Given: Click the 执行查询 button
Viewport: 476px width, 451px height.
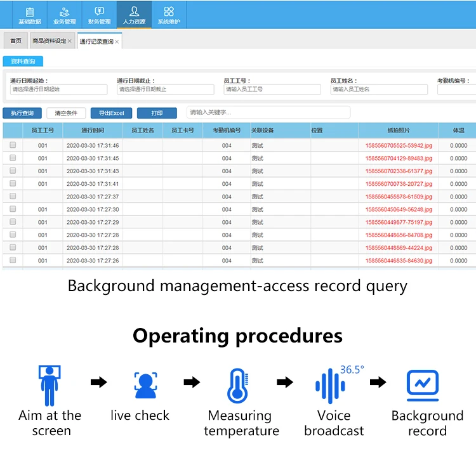Looking at the screenshot, I should click(23, 114).
